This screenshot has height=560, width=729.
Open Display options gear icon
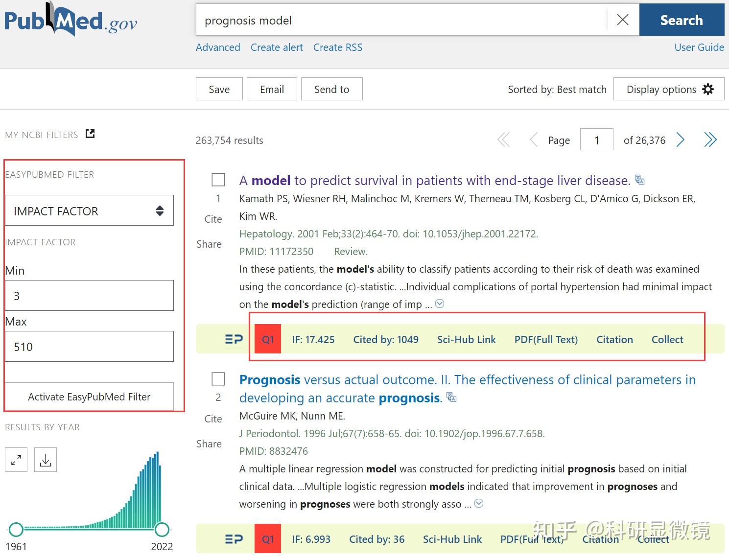(708, 89)
